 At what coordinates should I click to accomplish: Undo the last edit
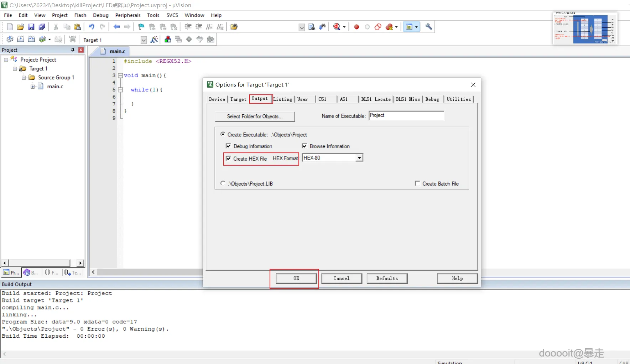tap(92, 27)
